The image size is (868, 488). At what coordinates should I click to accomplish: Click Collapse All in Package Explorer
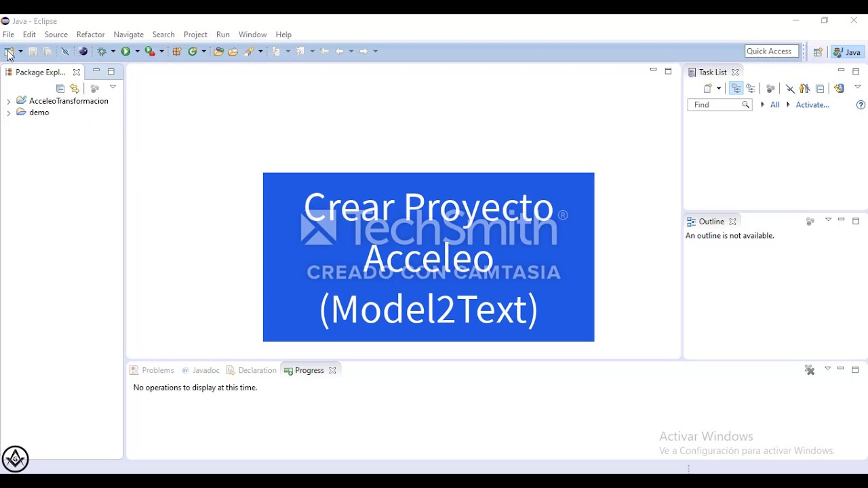60,88
